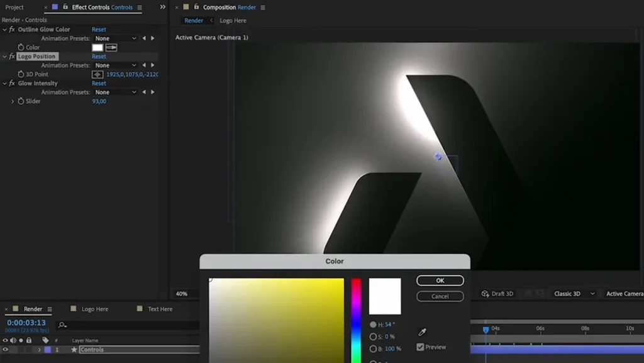Click the Audio column speaker icon

pyautogui.click(x=13, y=340)
